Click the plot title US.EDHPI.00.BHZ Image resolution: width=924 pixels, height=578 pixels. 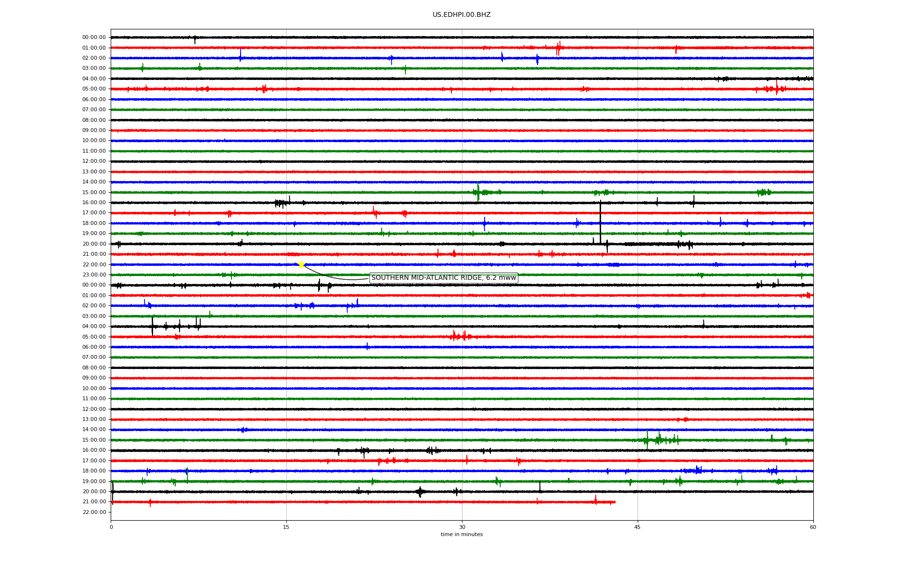462,15
